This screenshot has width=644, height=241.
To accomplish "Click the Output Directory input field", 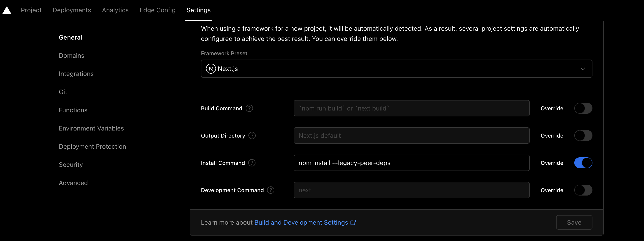I will click(x=411, y=135).
